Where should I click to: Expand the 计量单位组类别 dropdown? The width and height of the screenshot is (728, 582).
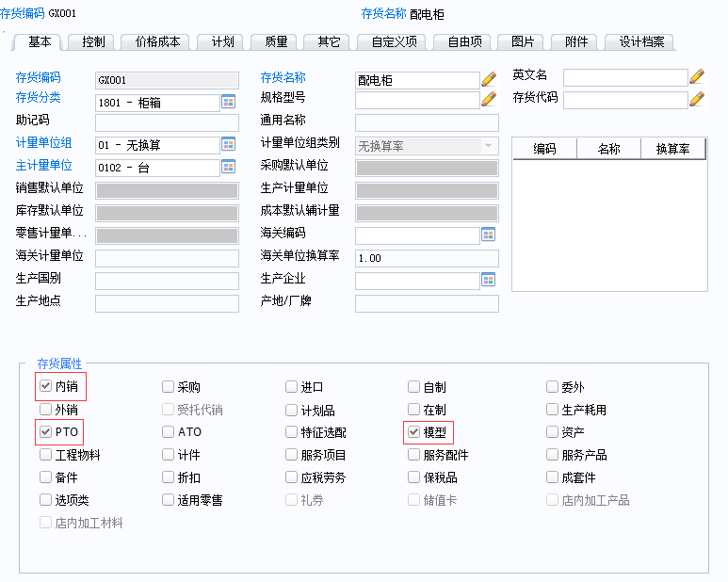coord(488,146)
